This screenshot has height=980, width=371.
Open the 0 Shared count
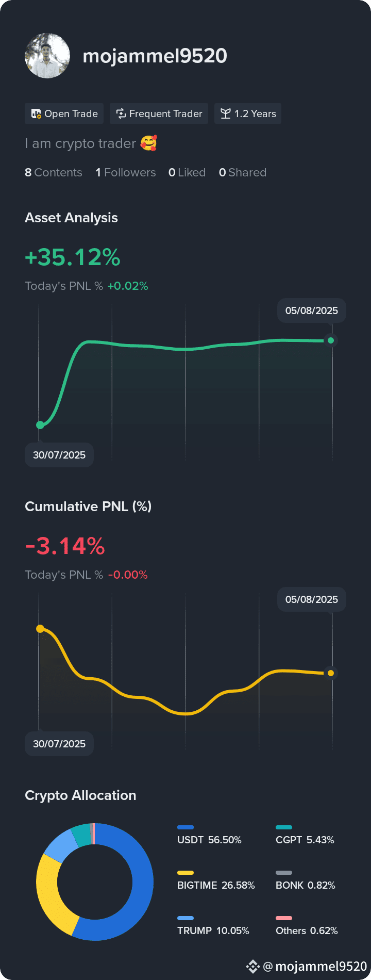pyautogui.click(x=243, y=172)
